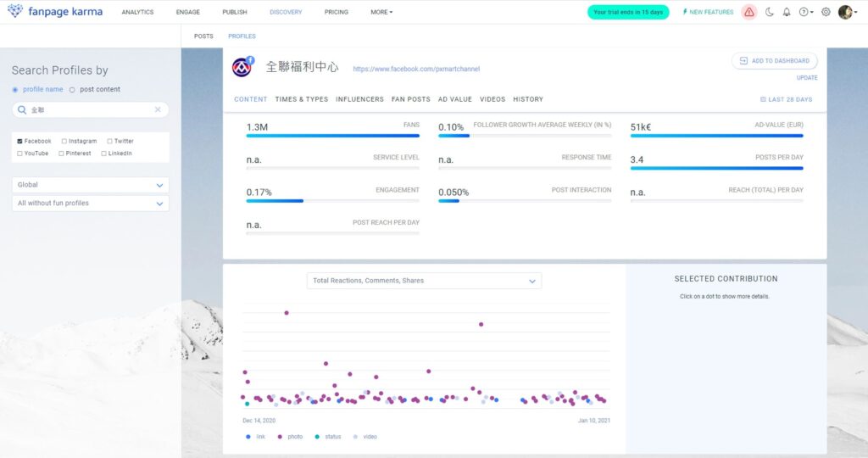Open settings gear icon

(826, 12)
